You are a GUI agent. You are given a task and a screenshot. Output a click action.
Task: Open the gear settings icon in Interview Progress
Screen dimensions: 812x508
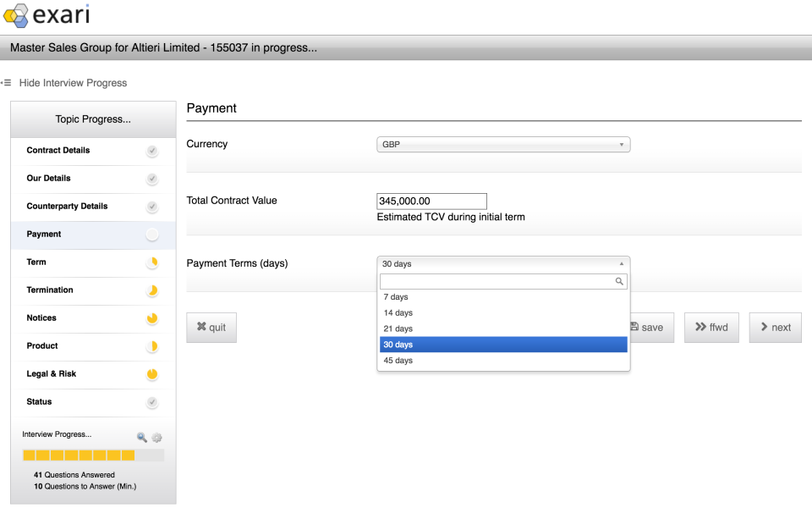tap(157, 438)
